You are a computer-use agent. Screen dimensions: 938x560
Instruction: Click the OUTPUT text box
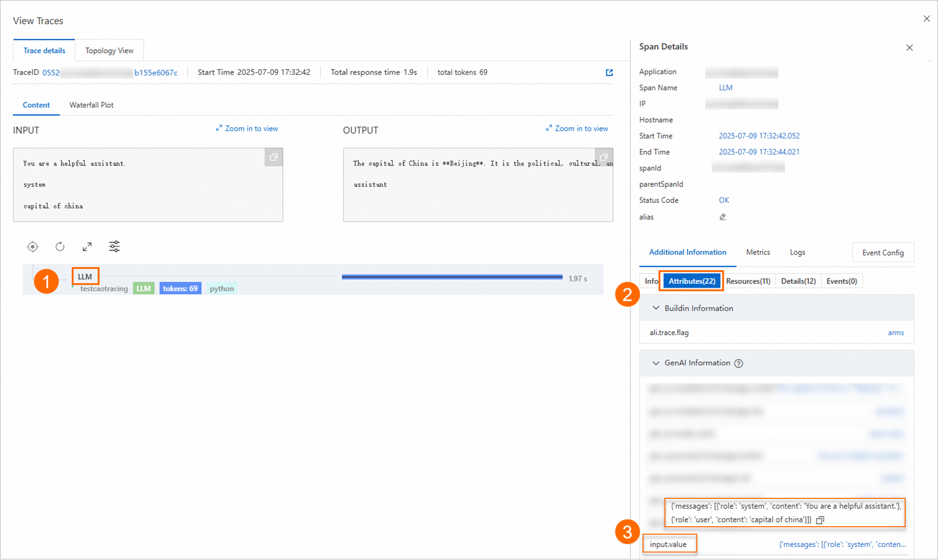(478, 185)
